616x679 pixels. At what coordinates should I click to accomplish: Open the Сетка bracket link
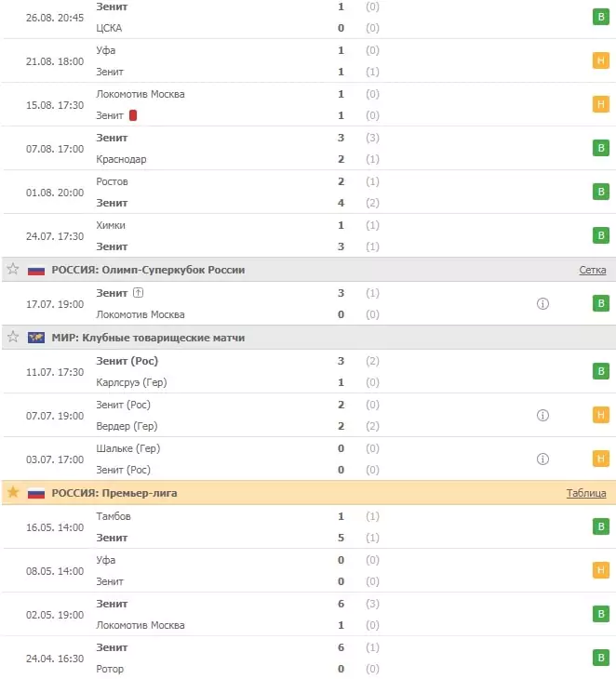(x=592, y=270)
